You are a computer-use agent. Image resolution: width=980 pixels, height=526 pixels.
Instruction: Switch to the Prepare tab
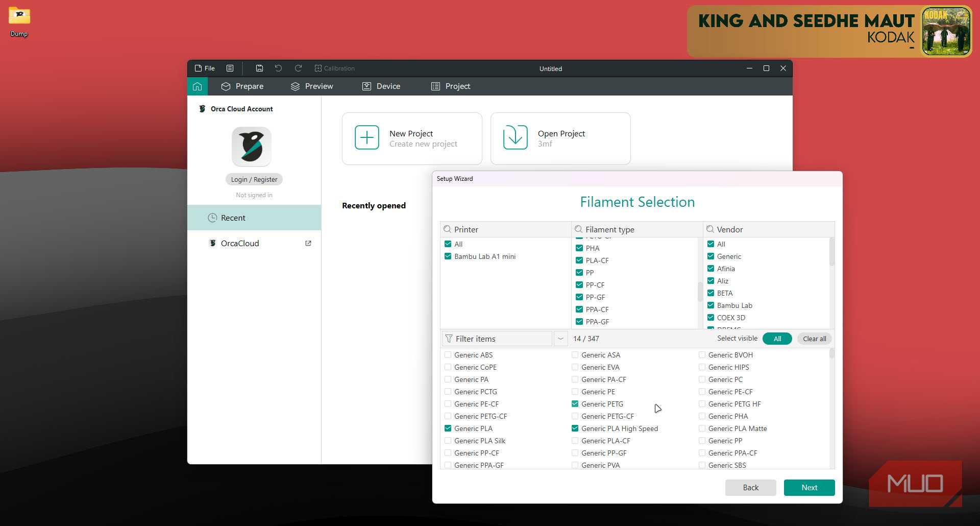click(242, 86)
